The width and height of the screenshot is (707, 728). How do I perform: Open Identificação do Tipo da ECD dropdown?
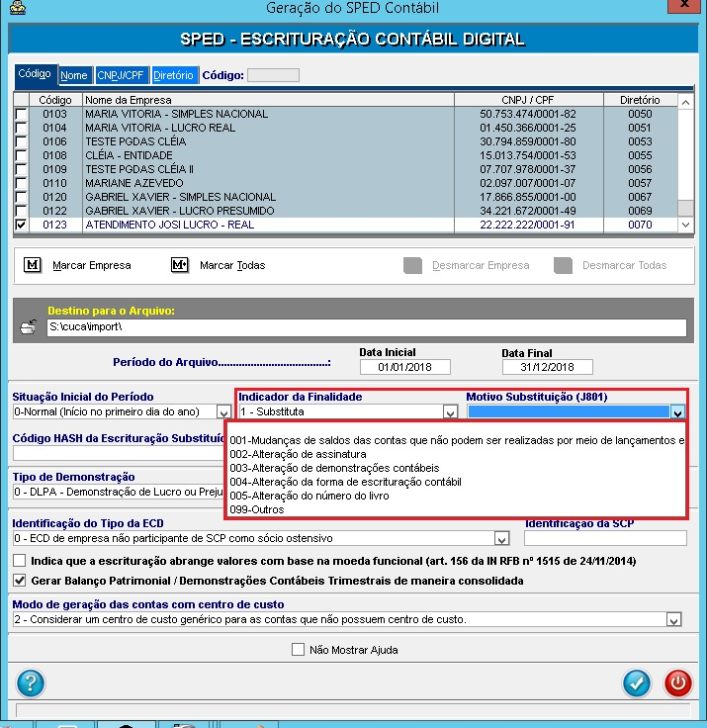(x=501, y=538)
